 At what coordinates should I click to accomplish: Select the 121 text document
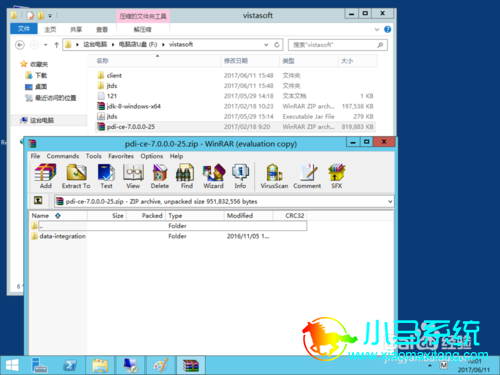(112, 96)
